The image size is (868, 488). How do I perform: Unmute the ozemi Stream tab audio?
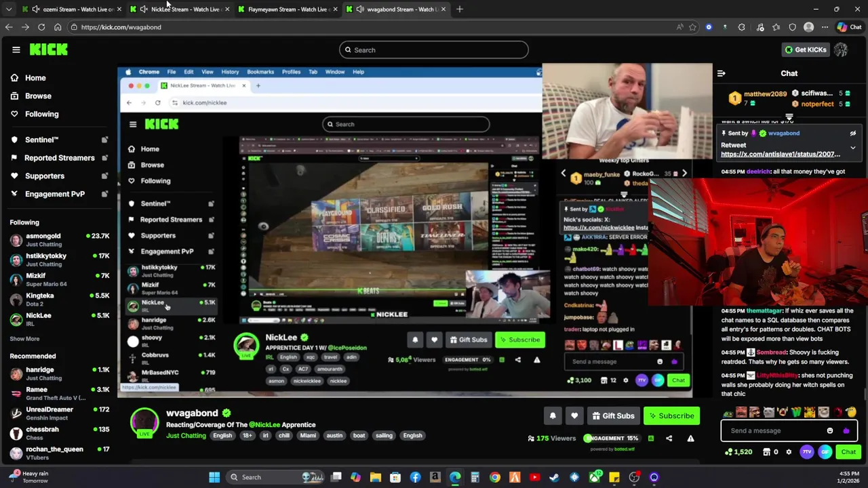click(35, 9)
